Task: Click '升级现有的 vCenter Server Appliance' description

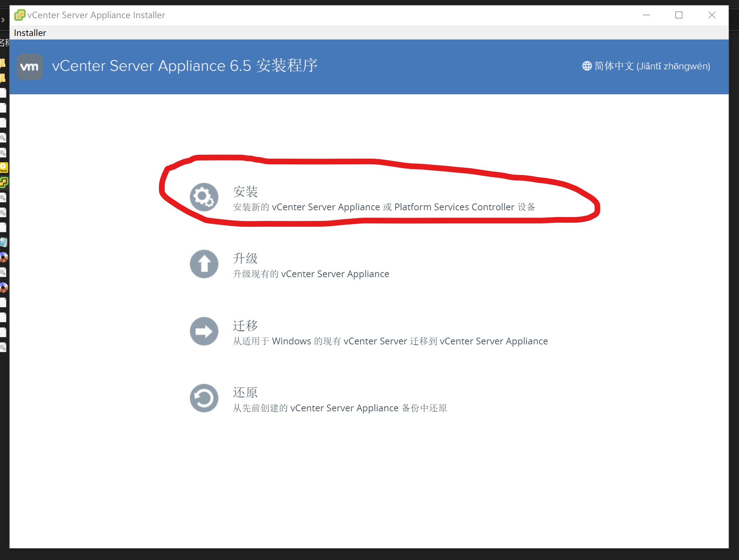Action: pyautogui.click(x=311, y=274)
